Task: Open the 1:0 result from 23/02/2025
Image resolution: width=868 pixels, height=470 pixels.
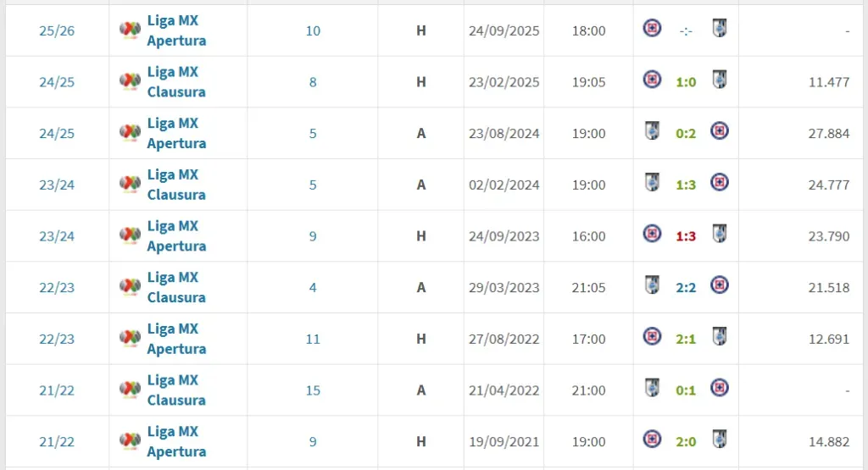Action: click(x=686, y=82)
